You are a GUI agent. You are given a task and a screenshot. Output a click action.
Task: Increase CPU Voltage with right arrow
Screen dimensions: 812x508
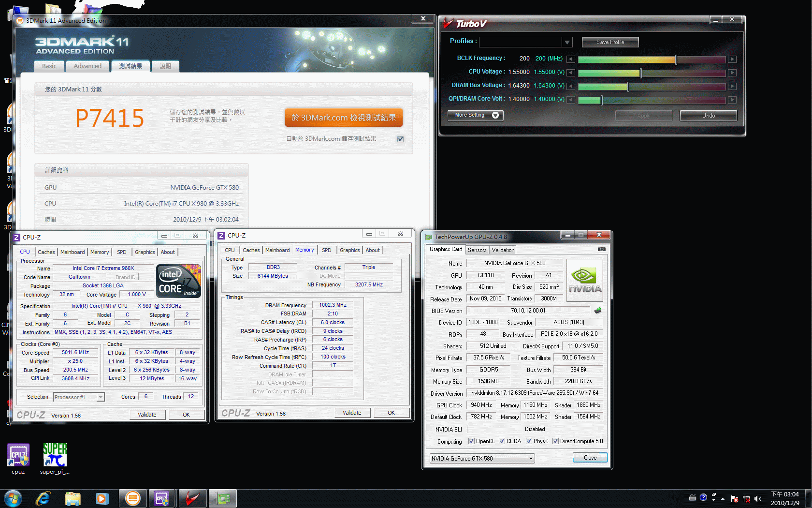732,73
